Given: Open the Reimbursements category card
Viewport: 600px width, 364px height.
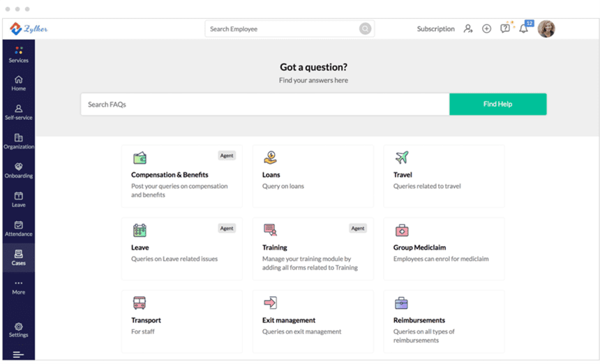Looking at the screenshot, I should click(x=444, y=321).
